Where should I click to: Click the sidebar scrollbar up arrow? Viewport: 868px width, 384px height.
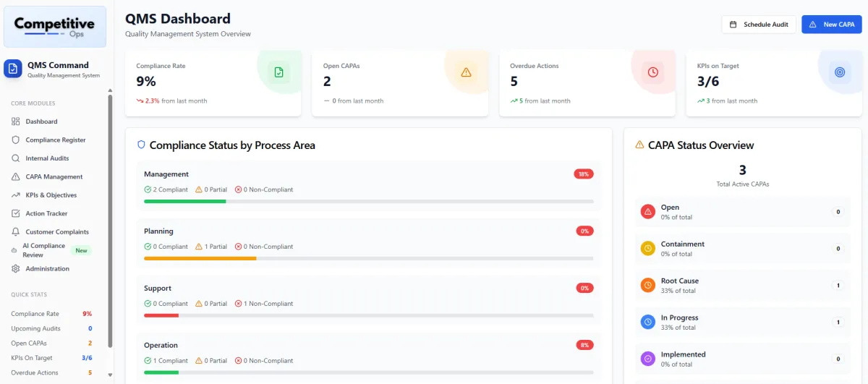click(110, 91)
